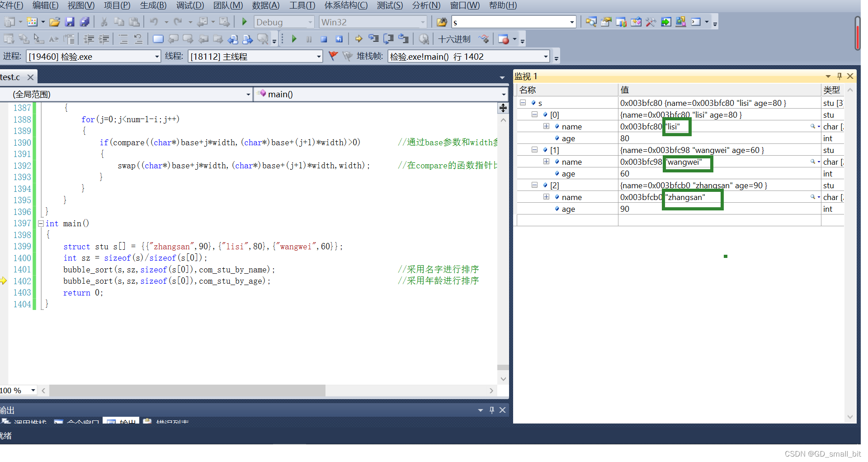Redo the last undone edit
Viewport: 868px width, 462px height.
point(178,22)
